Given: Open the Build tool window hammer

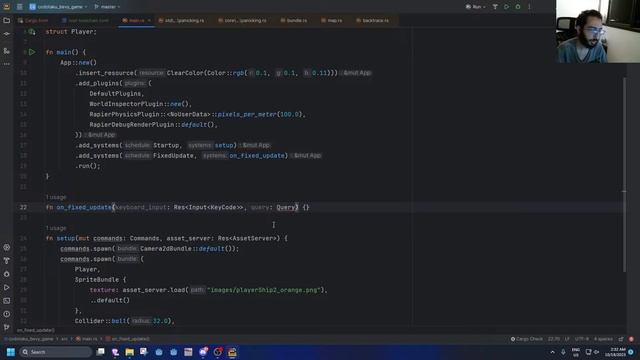Looking at the screenshot, I should [7, 260].
